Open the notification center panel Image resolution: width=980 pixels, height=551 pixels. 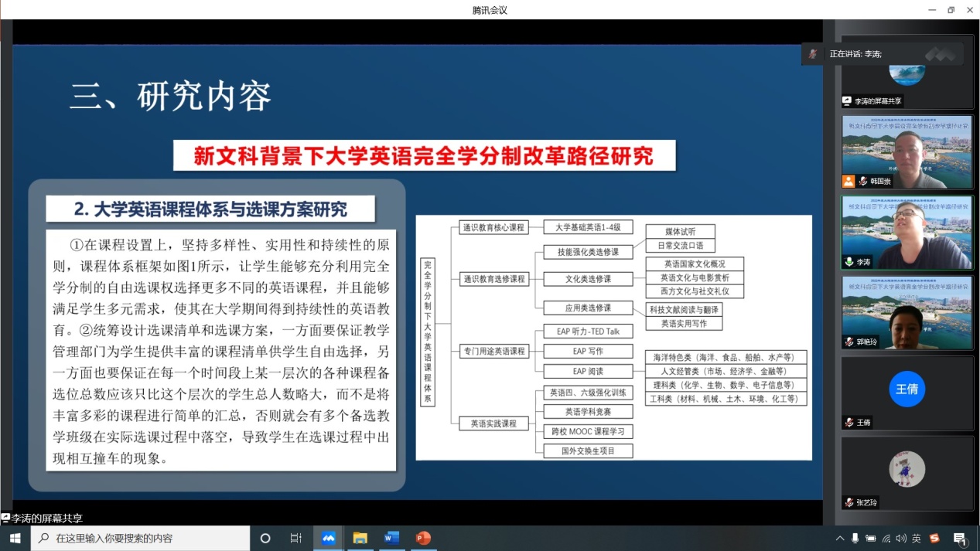960,538
